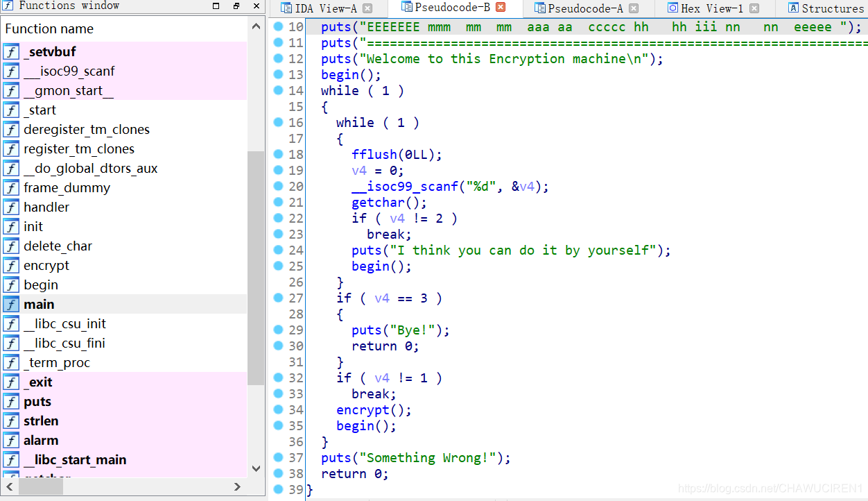
Task: Click function icon beside puts
Action: coord(11,402)
